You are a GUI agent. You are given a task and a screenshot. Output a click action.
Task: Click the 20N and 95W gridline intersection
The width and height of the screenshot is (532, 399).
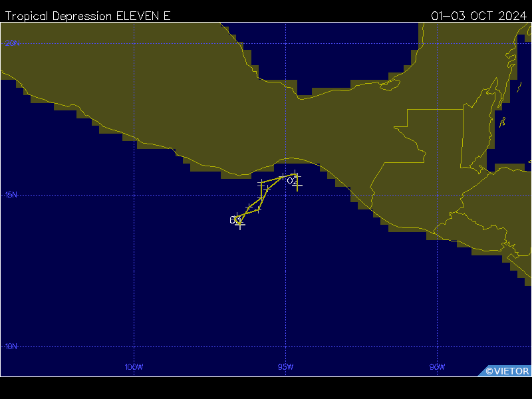point(286,43)
